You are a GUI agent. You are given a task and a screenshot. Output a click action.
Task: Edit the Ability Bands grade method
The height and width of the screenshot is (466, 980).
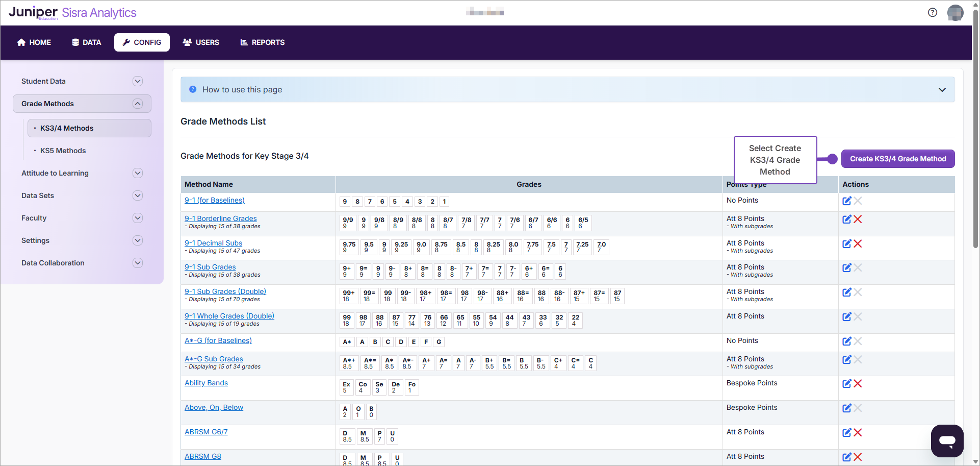[x=847, y=383]
